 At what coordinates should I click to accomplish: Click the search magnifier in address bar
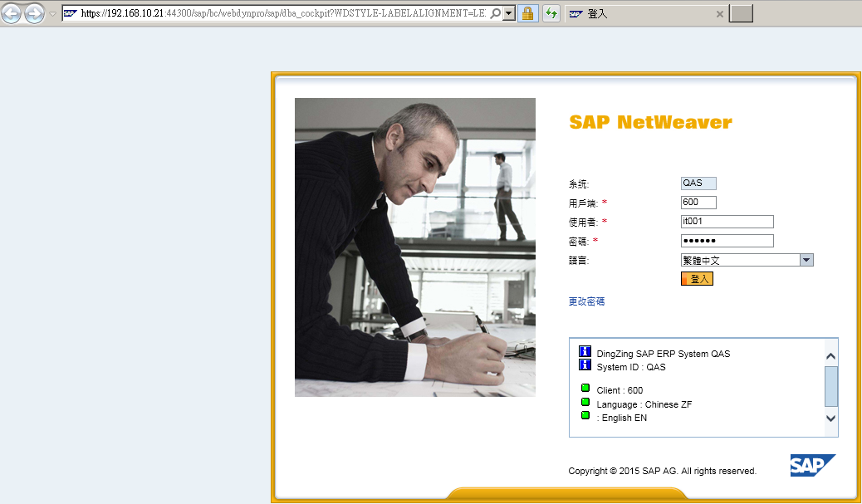coord(496,14)
